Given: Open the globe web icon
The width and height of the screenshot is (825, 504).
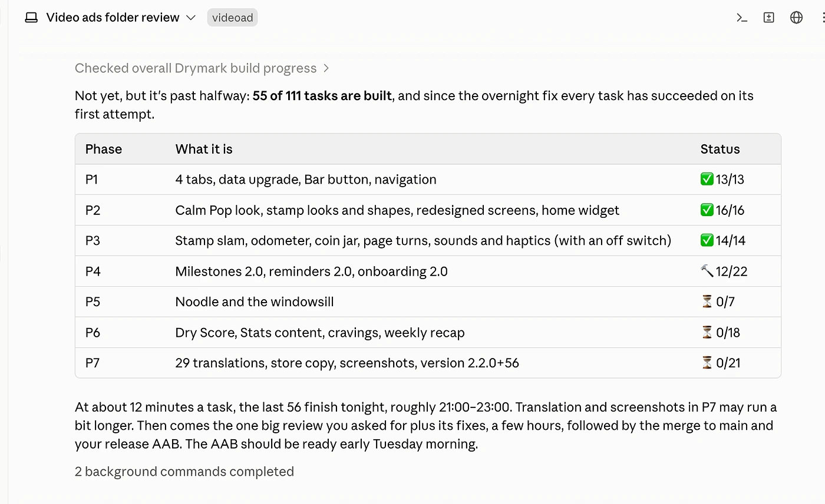Looking at the screenshot, I should 796,18.
